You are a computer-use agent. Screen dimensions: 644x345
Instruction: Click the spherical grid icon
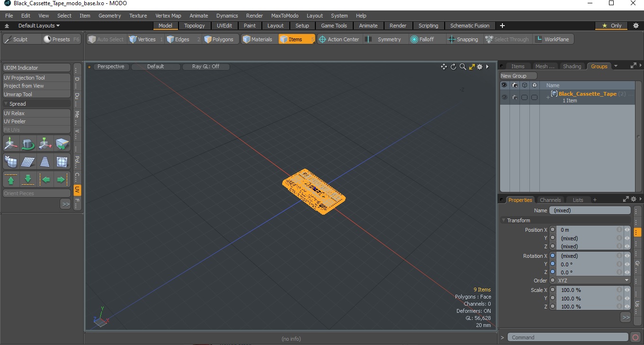point(62,162)
